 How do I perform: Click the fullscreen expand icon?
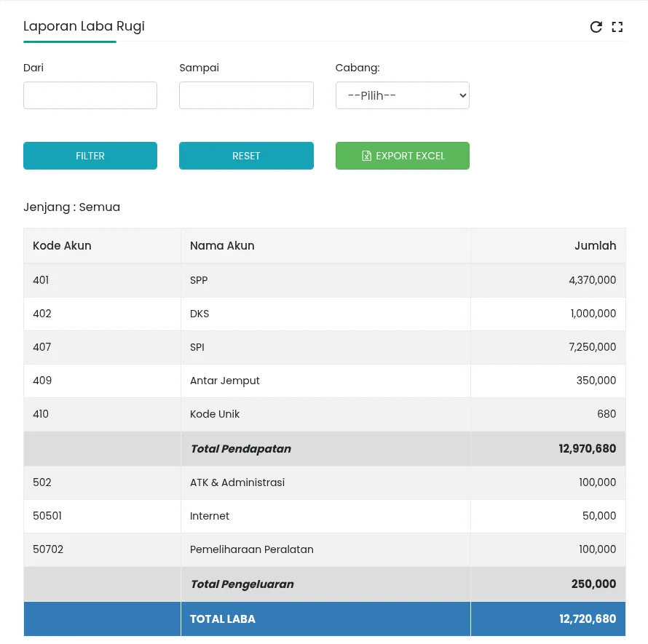click(617, 27)
